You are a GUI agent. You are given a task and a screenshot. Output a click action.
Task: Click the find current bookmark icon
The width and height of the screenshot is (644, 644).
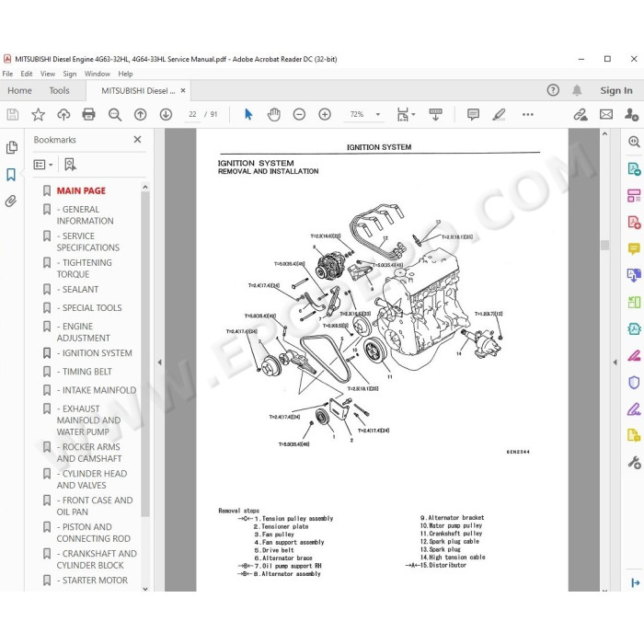pos(70,165)
